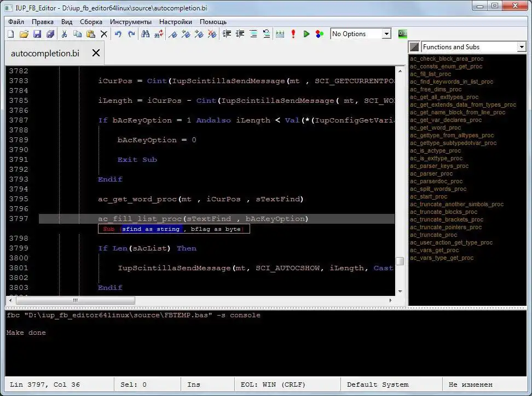The height and width of the screenshot is (396, 532).
Task: Run the program with the green play icon
Action: [x=307, y=34]
